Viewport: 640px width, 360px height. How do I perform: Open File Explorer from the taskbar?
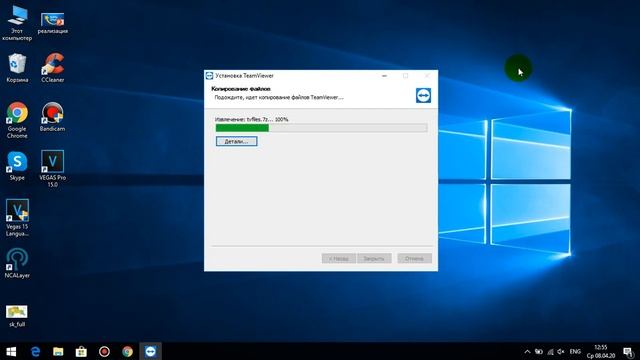tap(58, 351)
